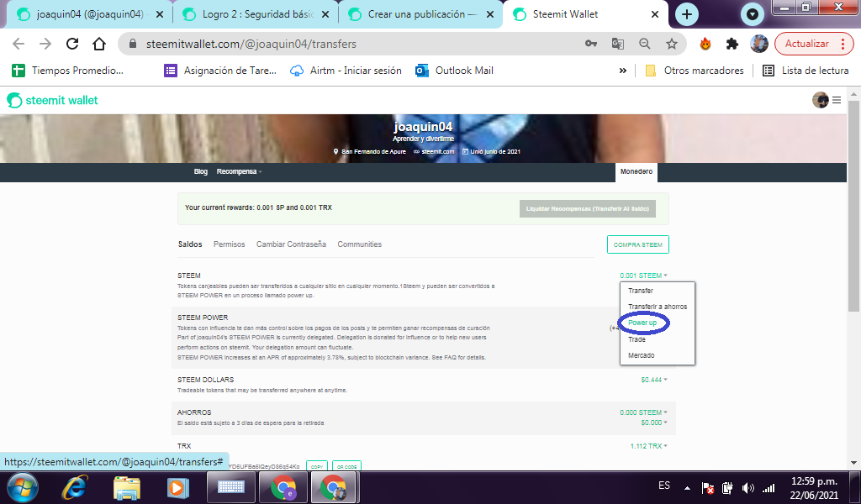The image size is (861, 504).
Task: Expand the $0.000 savings dropdown
Action: point(654,423)
